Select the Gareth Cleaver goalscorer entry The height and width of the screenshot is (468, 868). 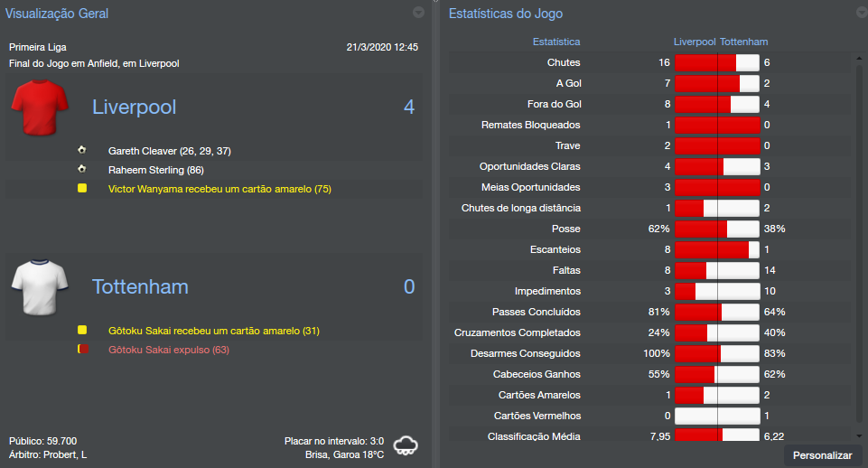(x=169, y=150)
